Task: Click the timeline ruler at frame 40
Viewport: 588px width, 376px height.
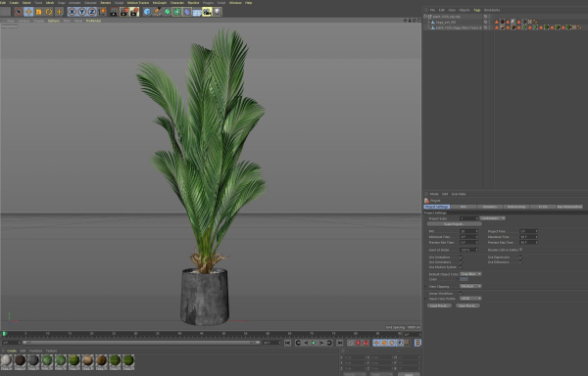Action: (179, 334)
